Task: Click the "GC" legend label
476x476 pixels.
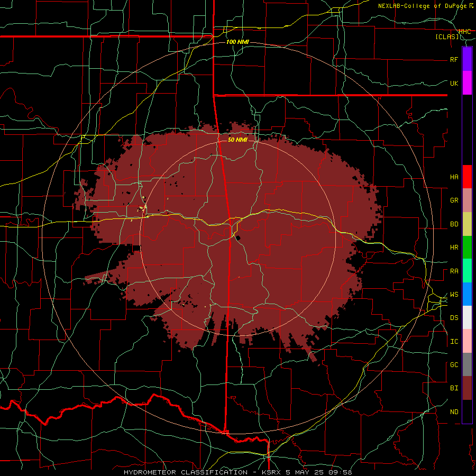Action: tap(454, 365)
